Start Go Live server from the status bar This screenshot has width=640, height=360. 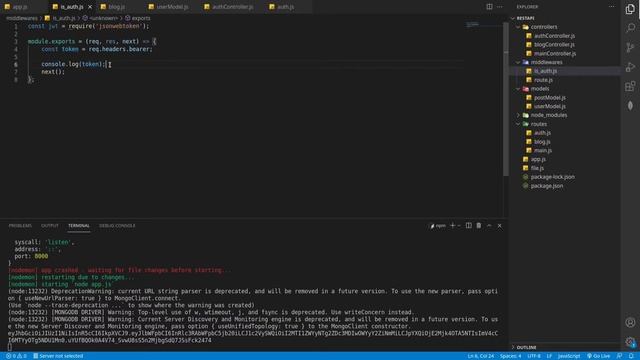tap(598, 356)
